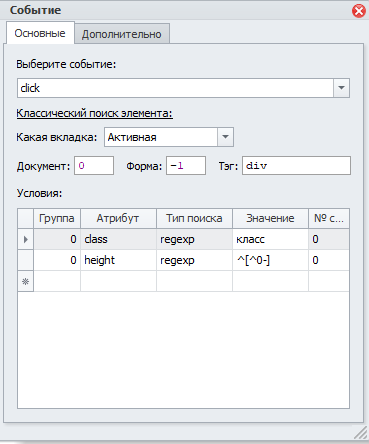This screenshot has width=369, height=444.
Task: Click the Группа column header
Action: [x=57, y=218]
